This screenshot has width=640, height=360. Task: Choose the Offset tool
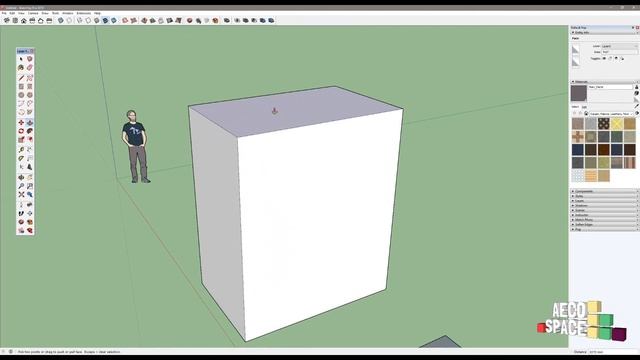coord(30,140)
